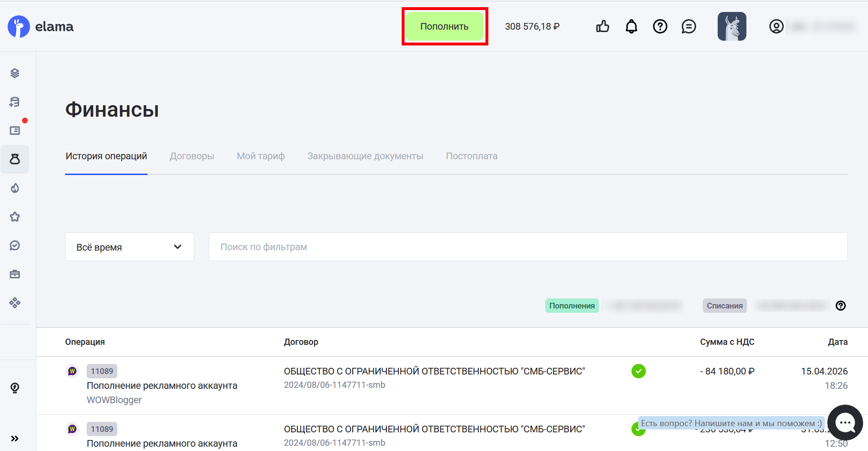
Task: Open the help question mark icon in header
Action: [x=660, y=26]
